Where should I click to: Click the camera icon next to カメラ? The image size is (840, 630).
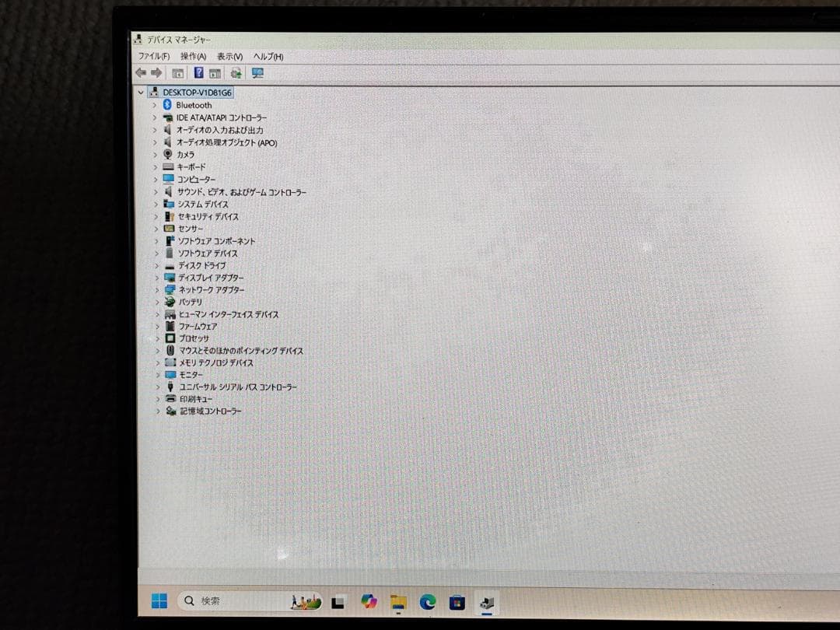point(168,154)
